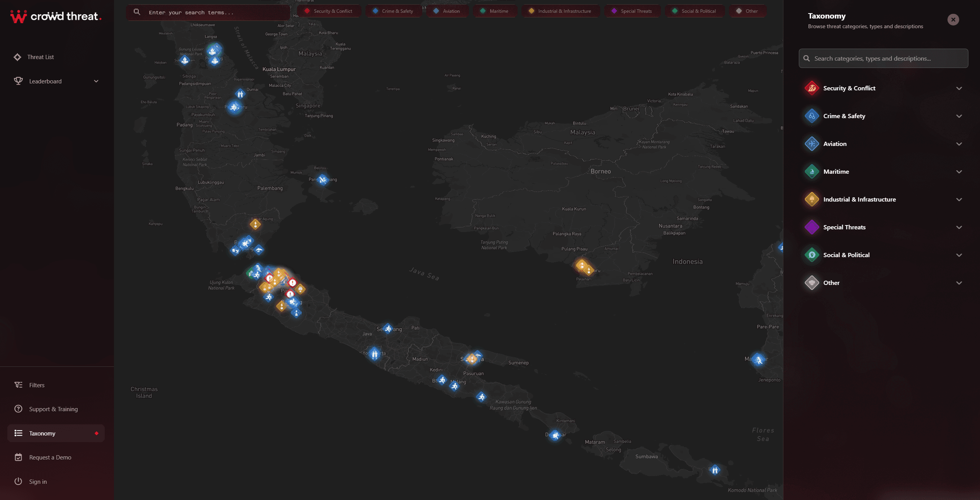Click Social & Political taxonomy diamond icon
The width and height of the screenshot is (980, 500).
pos(812,255)
